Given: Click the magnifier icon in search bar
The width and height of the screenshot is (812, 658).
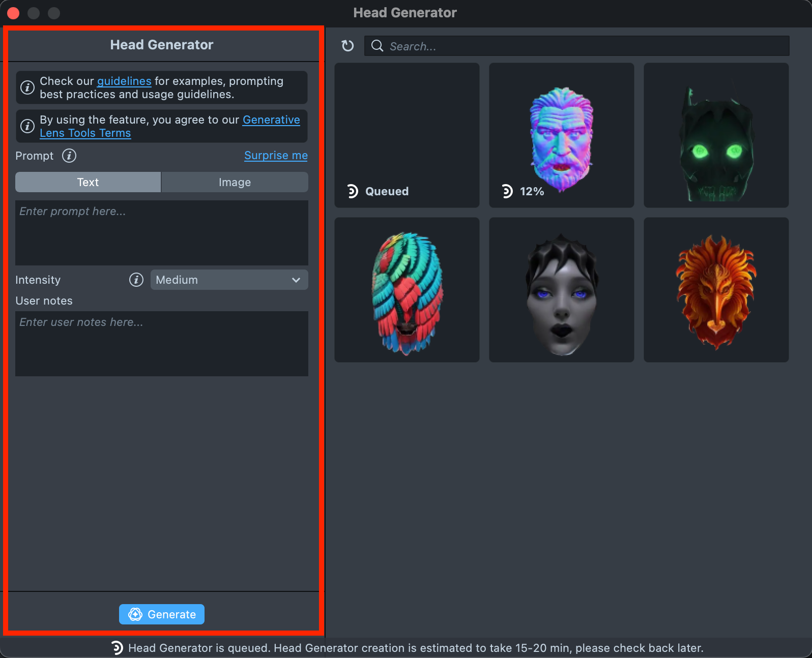Looking at the screenshot, I should (x=377, y=46).
